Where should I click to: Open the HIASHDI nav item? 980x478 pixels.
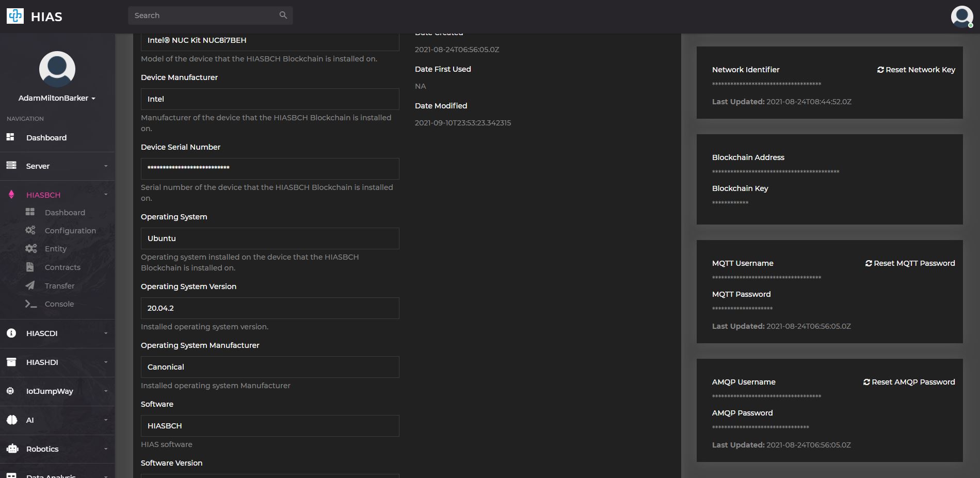point(42,362)
